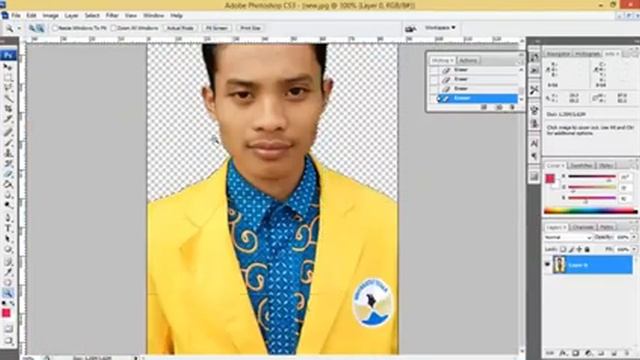This screenshot has width=640, height=360.
Task: Toggle lock position
Action: pos(579,249)
